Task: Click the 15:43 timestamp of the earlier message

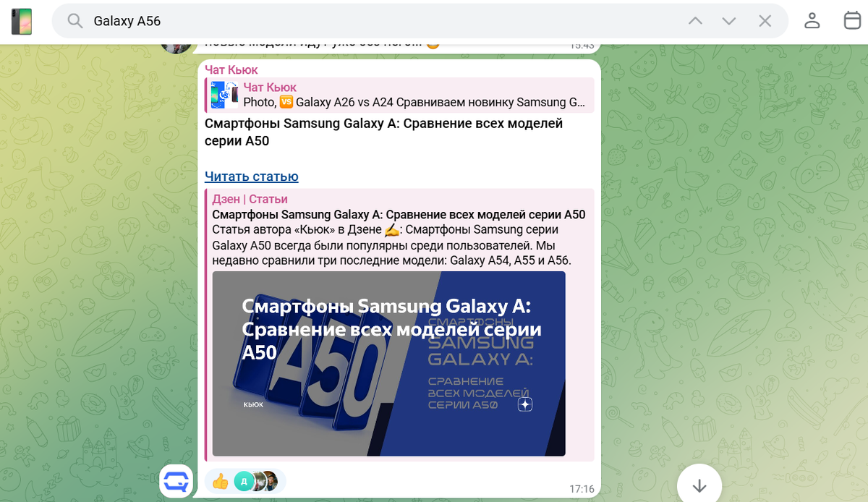Action: (582, 46)
